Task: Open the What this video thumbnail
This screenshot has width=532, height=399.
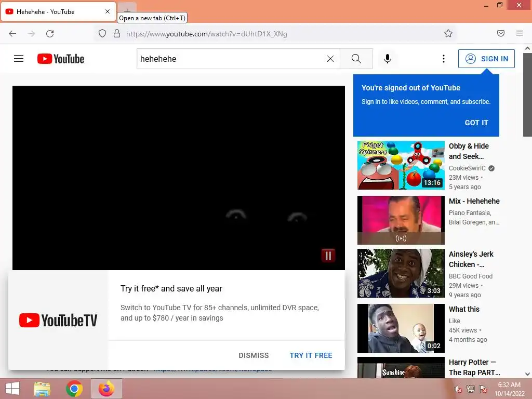Action: pos(401,328)
